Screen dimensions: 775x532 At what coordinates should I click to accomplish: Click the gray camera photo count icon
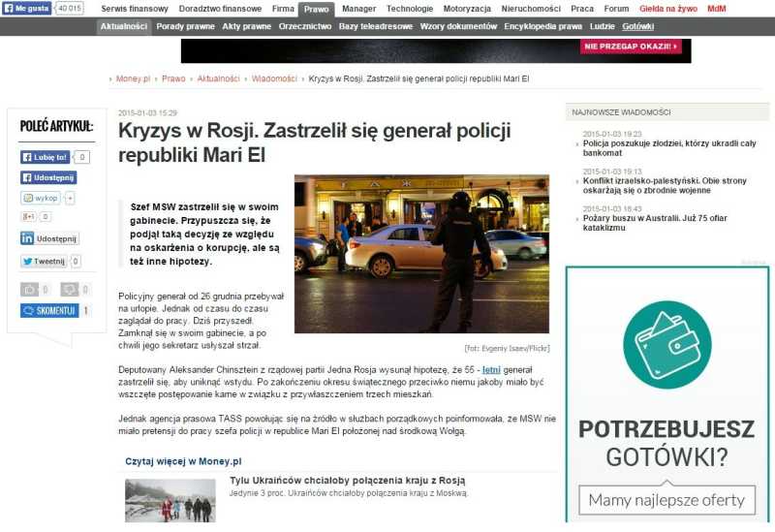(x=30, y=289)
